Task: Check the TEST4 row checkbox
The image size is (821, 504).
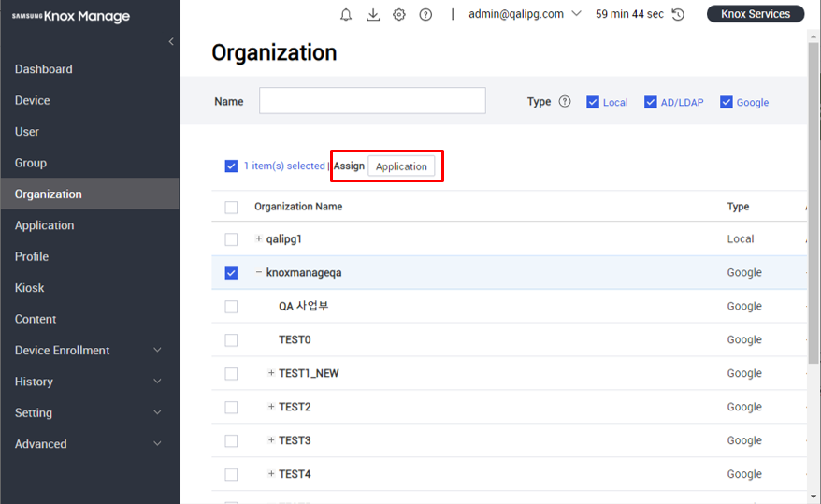Action: [231, 474]
